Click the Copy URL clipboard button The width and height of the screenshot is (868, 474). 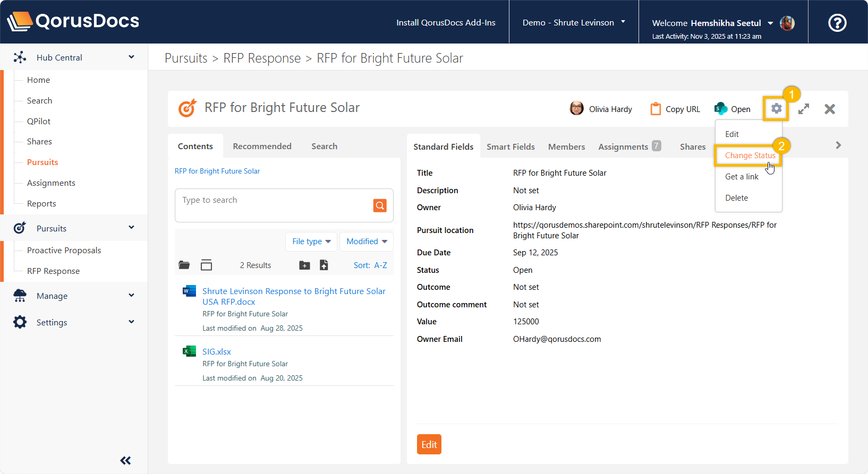[x=675, y=109]
